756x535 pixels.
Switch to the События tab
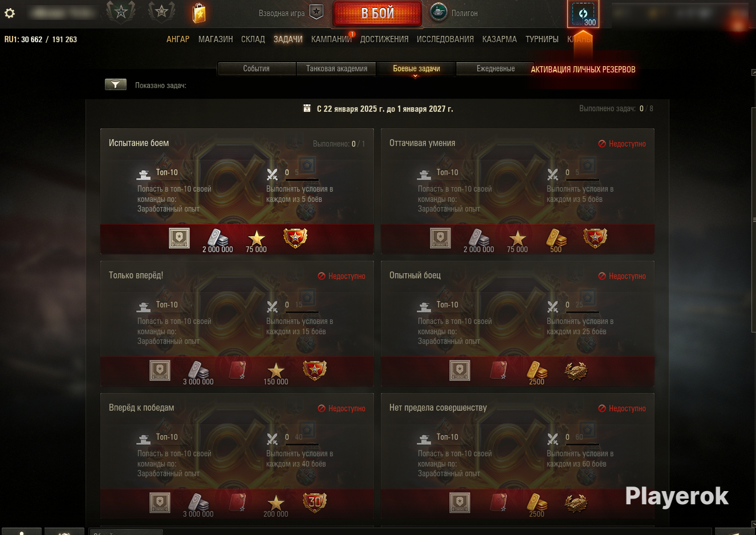pyautogui.click(x=257, y=68)
